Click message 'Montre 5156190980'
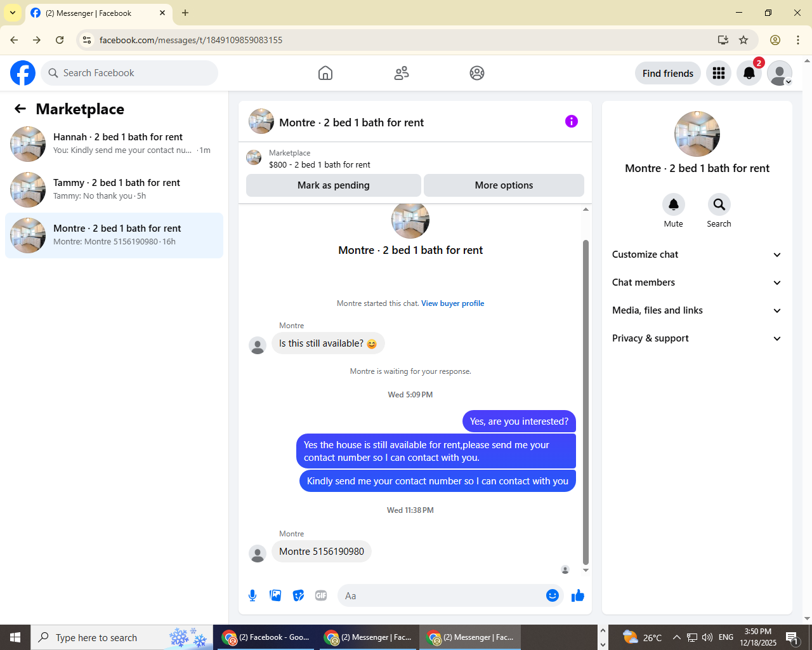The image size is (812, 650). [x=322, y=552]
